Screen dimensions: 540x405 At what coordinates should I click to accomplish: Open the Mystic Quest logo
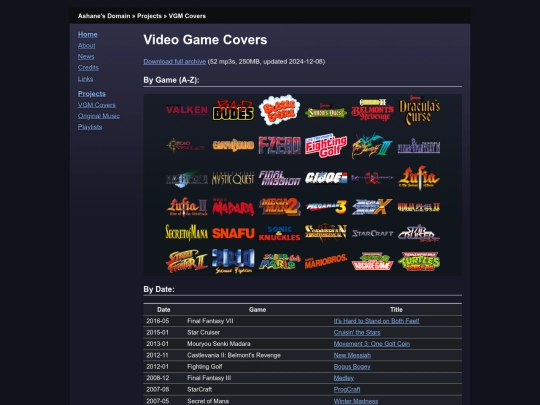click(233, 178)
